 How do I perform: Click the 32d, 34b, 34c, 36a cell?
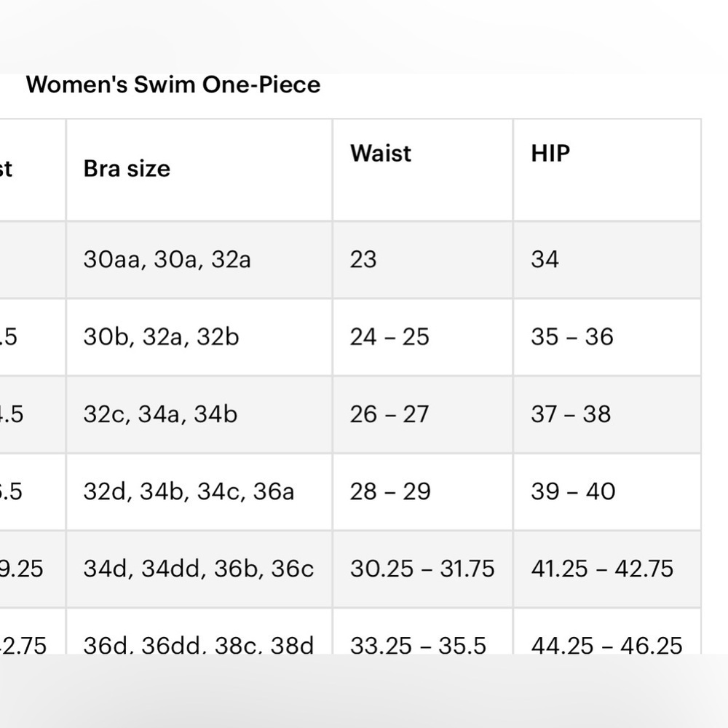pyautogui.click(x=189, y=491)
